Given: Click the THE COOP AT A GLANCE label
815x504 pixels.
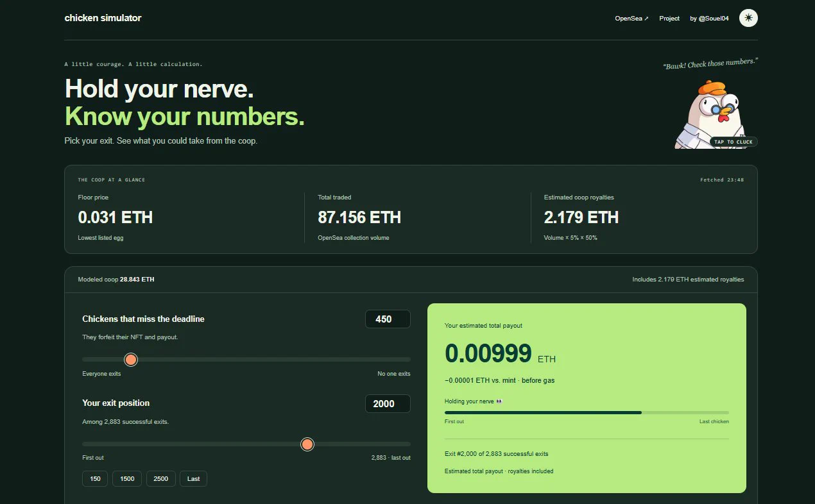Looking at the screenshot, I should pos(112,180).
